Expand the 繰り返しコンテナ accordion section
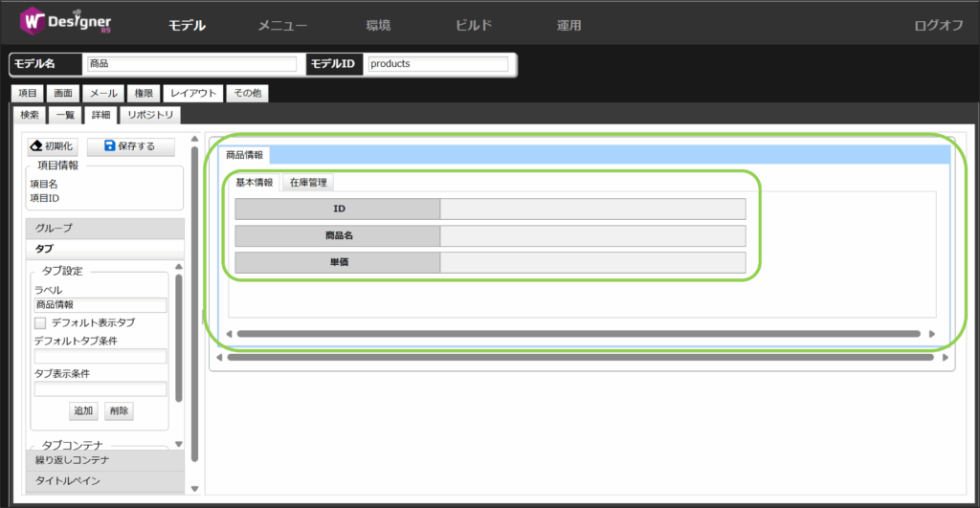The image size is (980, 508). click(104, 460)
